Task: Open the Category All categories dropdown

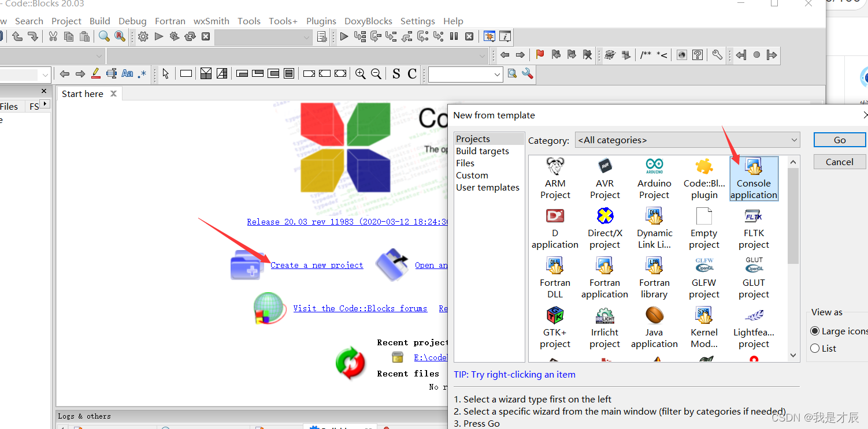Action: point(688,140)
